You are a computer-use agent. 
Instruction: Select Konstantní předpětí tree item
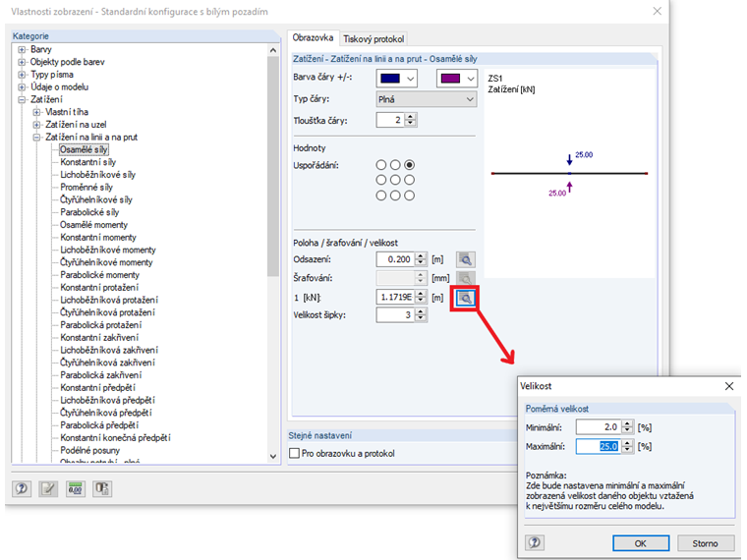coord(97,388)
